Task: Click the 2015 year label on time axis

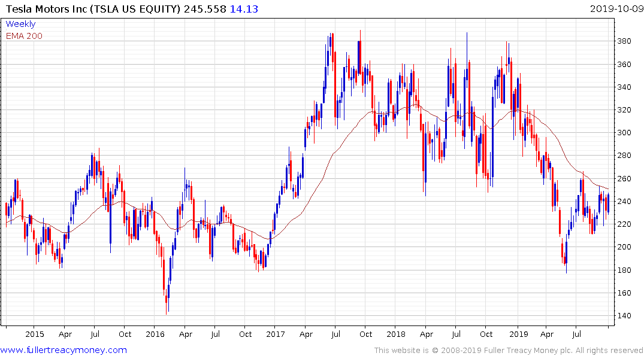Action: coord(35,334)
